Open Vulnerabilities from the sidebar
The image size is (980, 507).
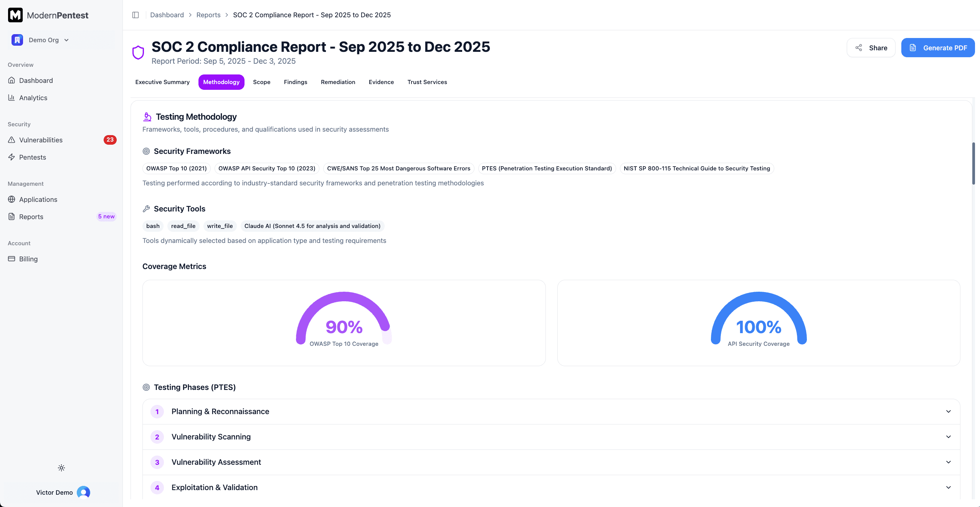click(41, 140)
